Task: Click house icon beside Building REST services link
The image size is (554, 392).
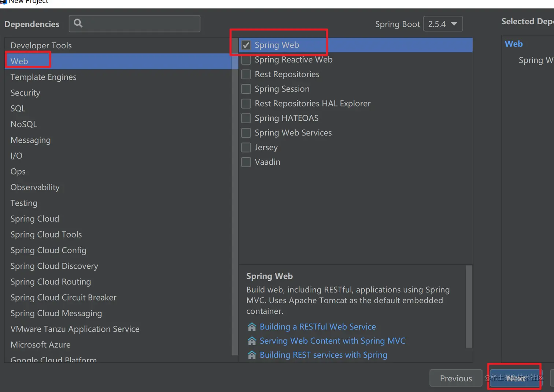Action: pyautogui.click(x=252, y=355)
